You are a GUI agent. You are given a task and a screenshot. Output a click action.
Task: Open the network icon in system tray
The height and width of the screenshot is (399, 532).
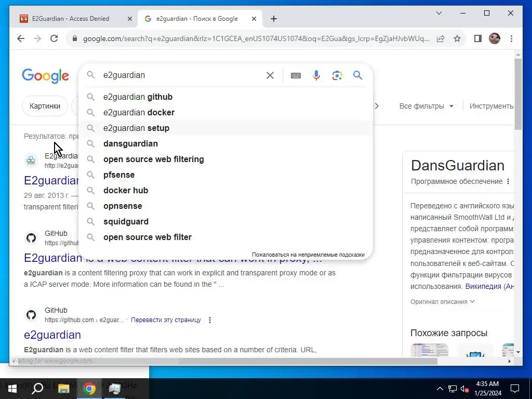pos(453,389)
